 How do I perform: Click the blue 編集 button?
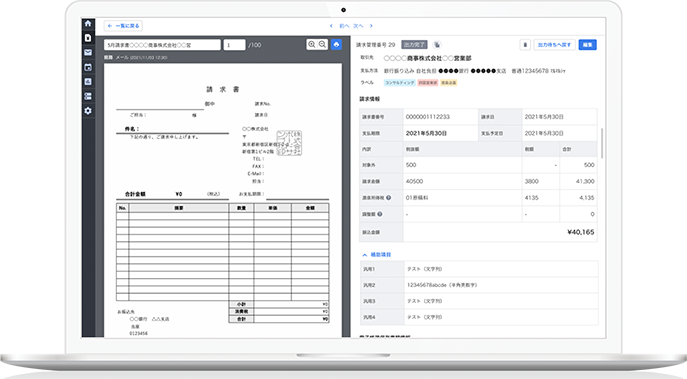tap(588, 45)
